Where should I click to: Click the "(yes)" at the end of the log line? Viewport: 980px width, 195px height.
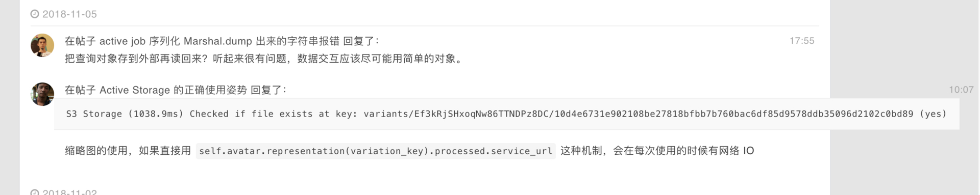933,114
